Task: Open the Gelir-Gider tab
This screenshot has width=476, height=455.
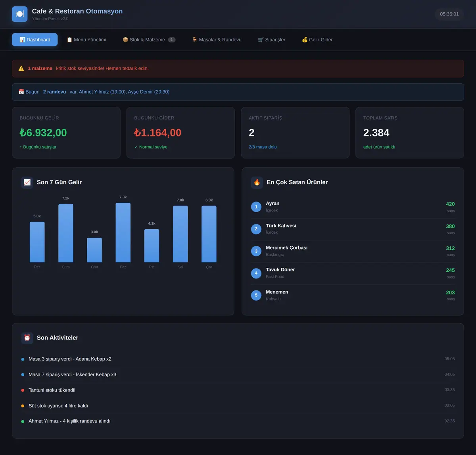Action: pyautogui.click(x=317, y=40)
